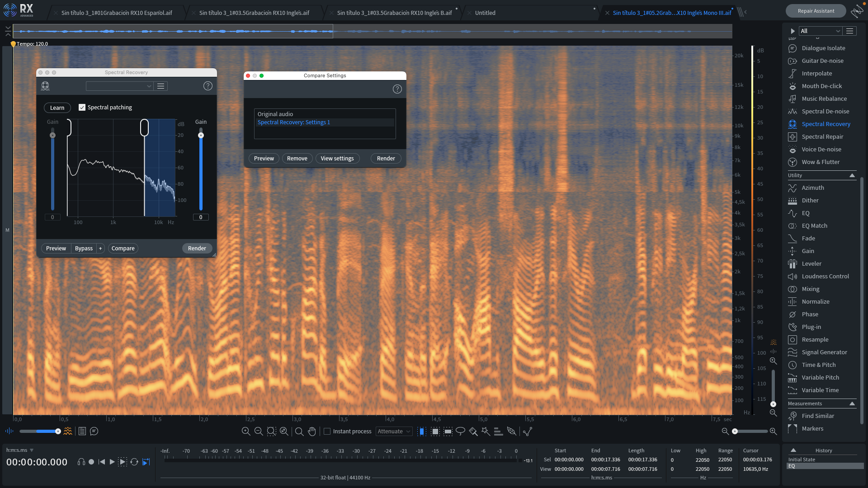Select the Spectral Recovery: Settings 1 entry
This screenshot has height=488, width=868.
click(293, 122)
